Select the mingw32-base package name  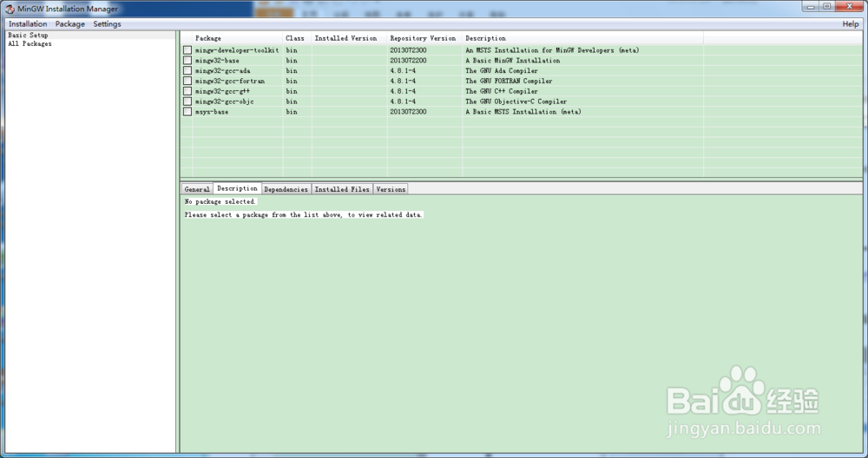pos(217,61)
